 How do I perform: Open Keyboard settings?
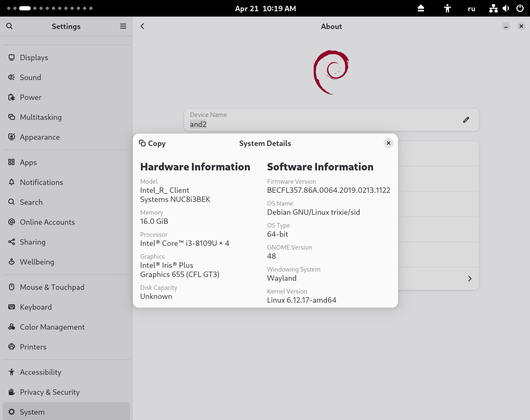pos(66,307)
